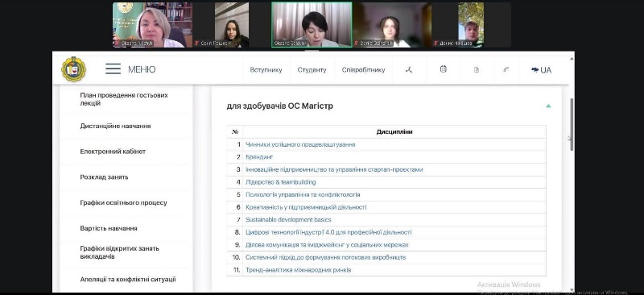Click the university crest logo
Image resolution: width=644 pixels, height=295 pixels.
[x=73, y=69]
